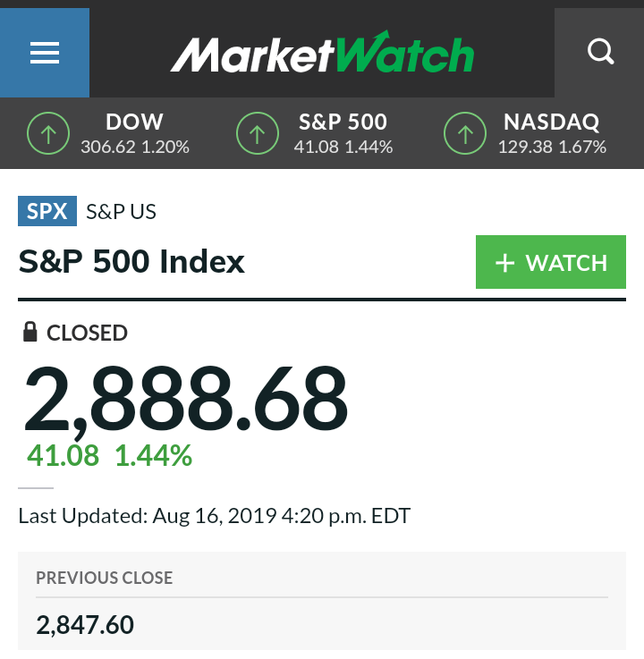The image size is (644, 659).
Task: Click the S&P US exchange label
Action: 121,212
